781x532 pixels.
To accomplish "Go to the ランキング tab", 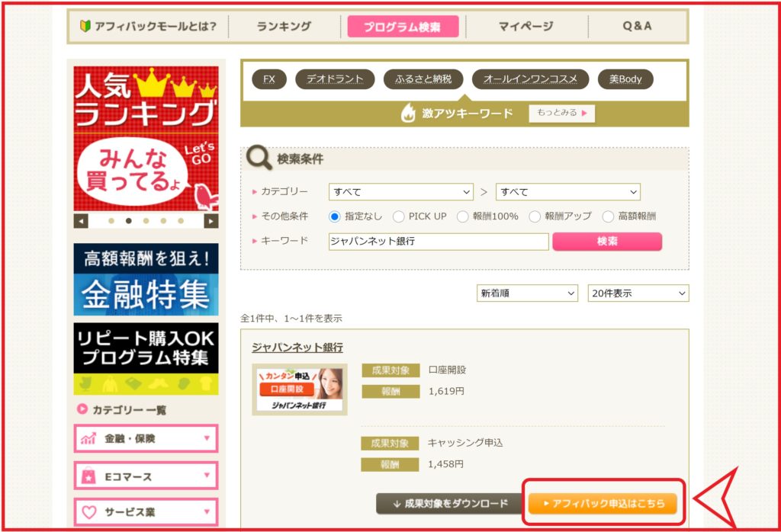I will click(x=284, y=26).
